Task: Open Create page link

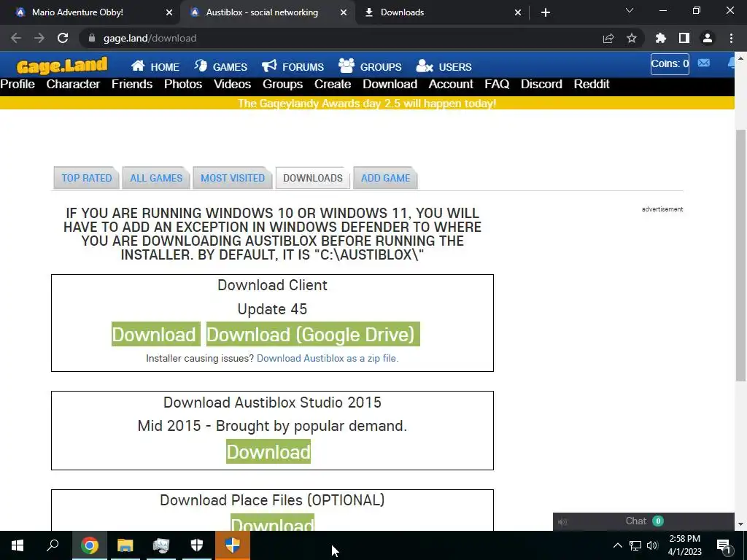Action: click(x=333, y=85)
